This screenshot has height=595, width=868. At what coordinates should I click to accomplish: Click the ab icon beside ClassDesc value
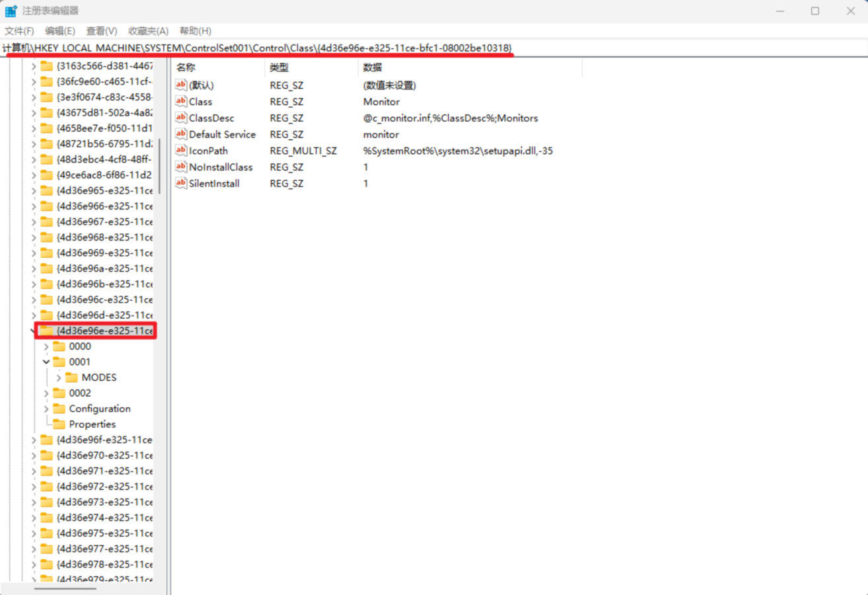coord(181,118)
